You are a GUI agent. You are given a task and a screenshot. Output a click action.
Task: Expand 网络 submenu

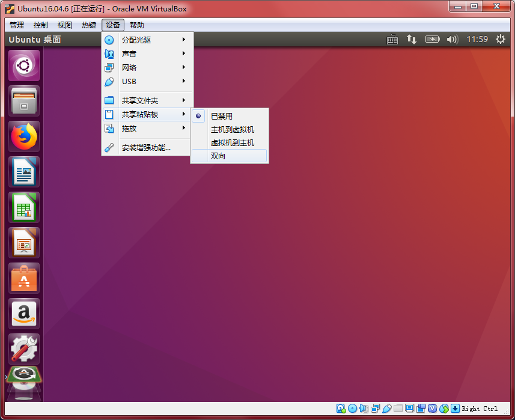click(x=147, y=67)
